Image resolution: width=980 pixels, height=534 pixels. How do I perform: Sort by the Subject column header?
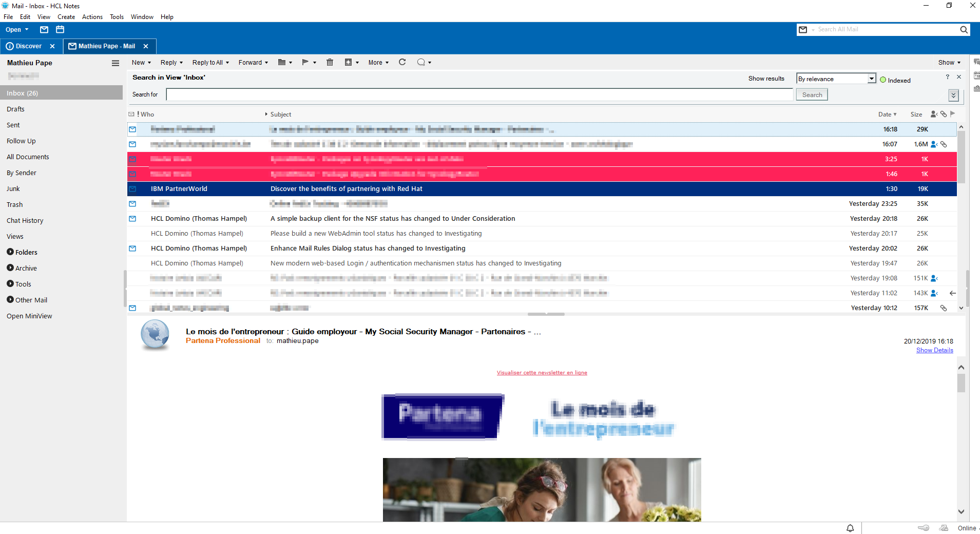281,115
